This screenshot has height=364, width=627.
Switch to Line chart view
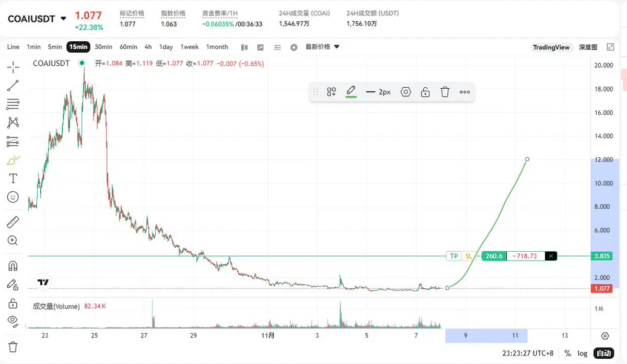[x=13, y=47]
